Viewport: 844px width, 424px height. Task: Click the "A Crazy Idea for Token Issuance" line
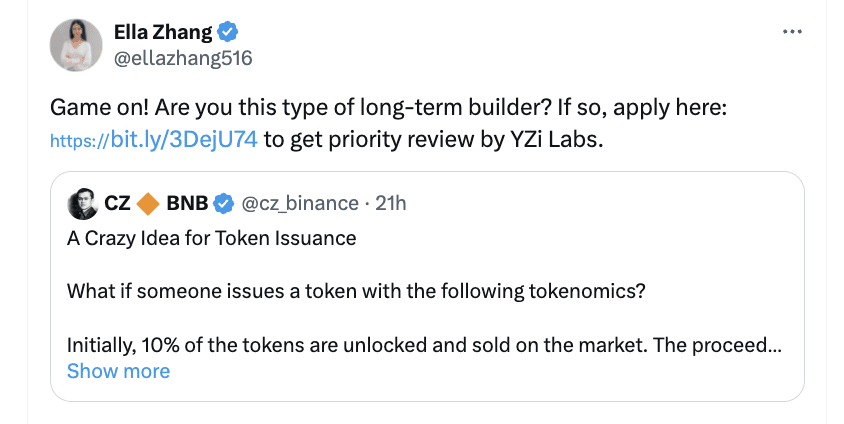pos(211,239)
